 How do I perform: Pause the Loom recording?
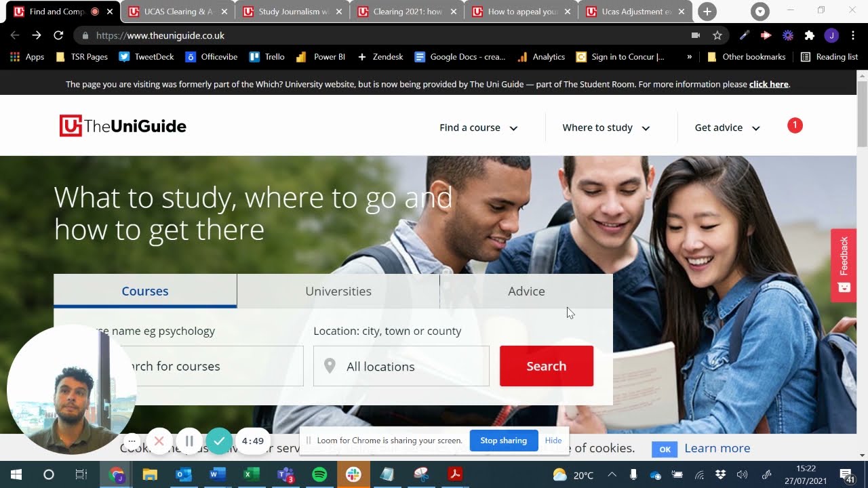point(189,441)
